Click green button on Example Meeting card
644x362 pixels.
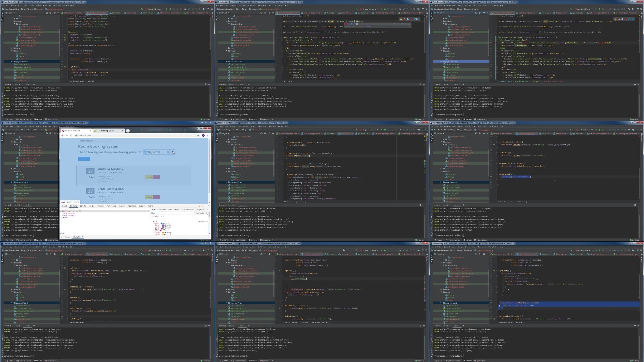(149, 177)
